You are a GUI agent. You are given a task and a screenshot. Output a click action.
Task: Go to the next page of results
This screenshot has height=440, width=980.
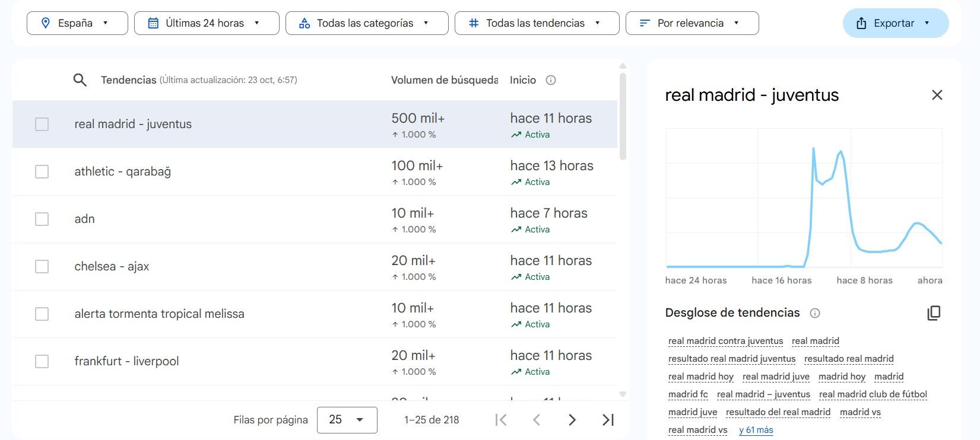[x=572, y=420]
